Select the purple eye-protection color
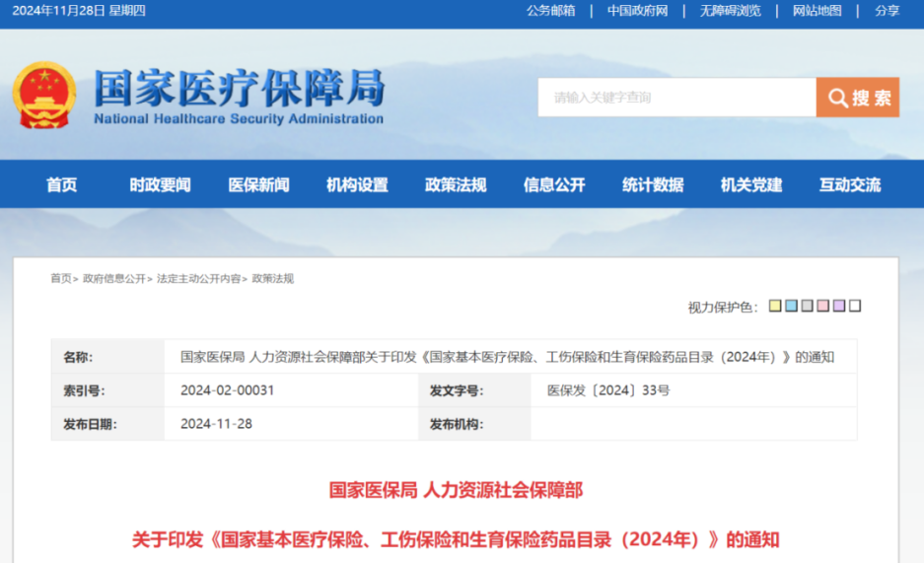This screenshot has width=924, height=563. (x=839, y=306)
